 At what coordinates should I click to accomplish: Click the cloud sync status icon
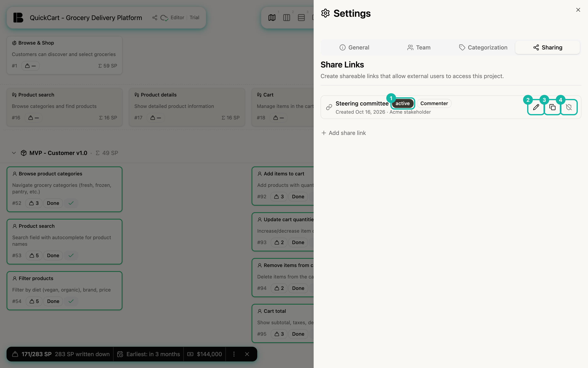[x=164, y=18]
